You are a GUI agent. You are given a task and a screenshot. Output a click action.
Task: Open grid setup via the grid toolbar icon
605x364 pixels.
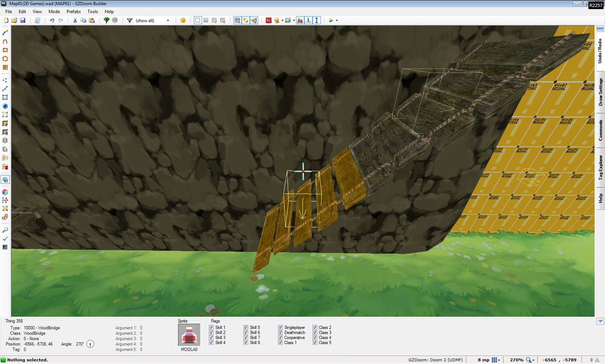237,20
